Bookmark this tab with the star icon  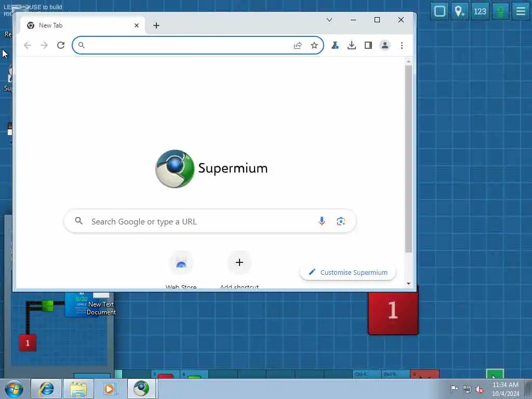tap(314, 45)
